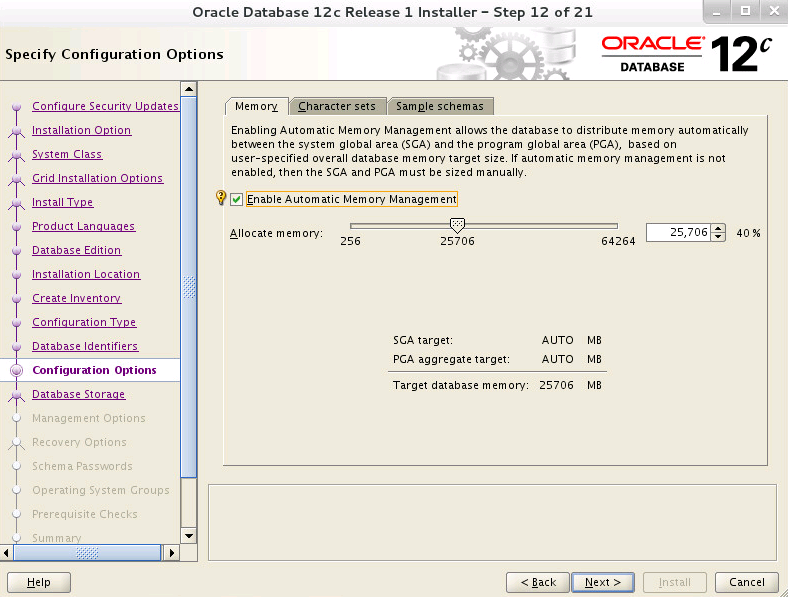Open Help

[39, 582]
